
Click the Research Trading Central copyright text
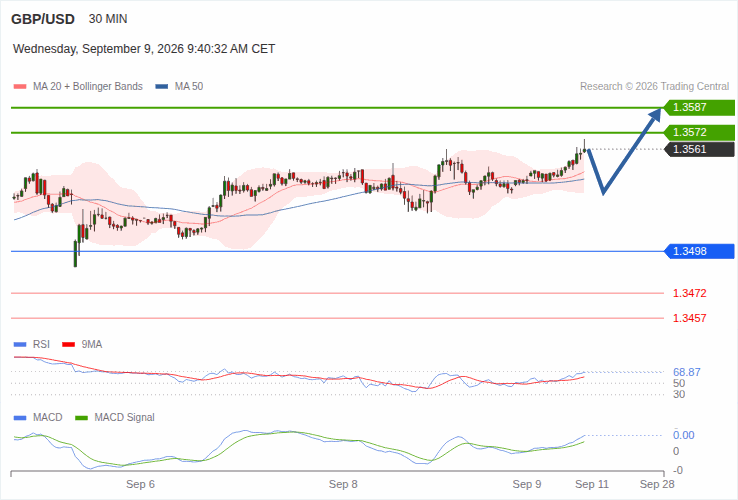coord(654,87)
